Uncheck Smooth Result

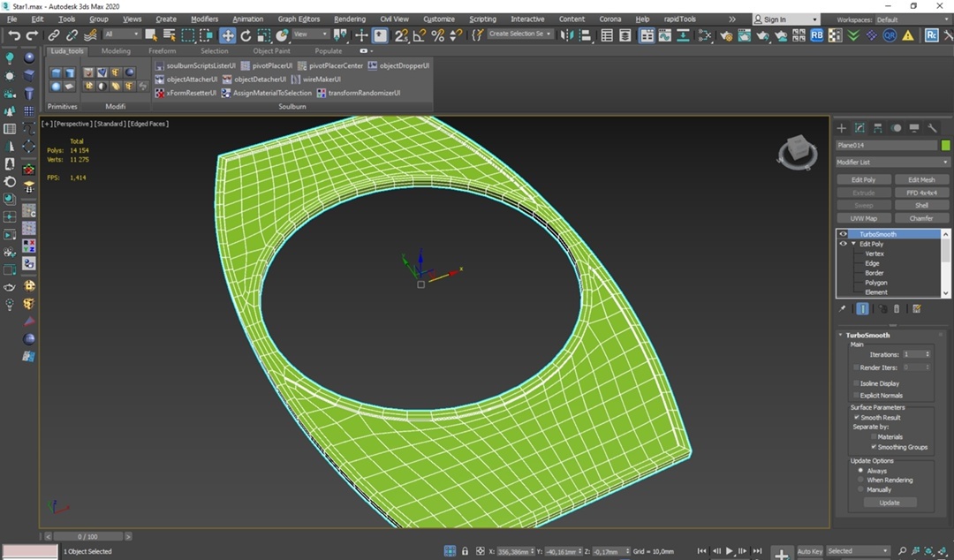click(857, 418)
